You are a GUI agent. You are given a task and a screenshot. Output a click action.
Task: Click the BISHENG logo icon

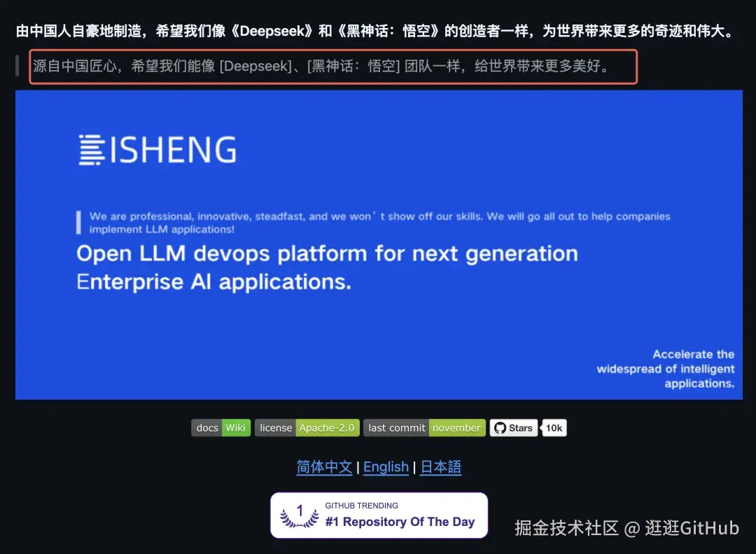pyautogui.click(x=92, y=150)
